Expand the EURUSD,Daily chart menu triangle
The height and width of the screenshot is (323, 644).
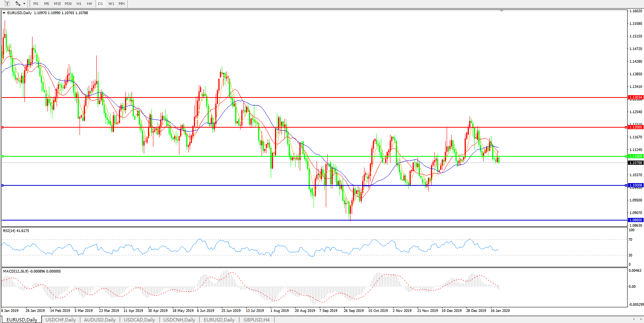click(4, 13)
